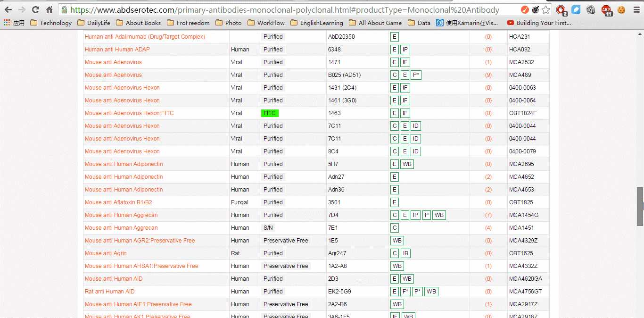Open the Technology bookmarks folder
The height and width of the screenshot is (318, 644).
pos(50,23)
